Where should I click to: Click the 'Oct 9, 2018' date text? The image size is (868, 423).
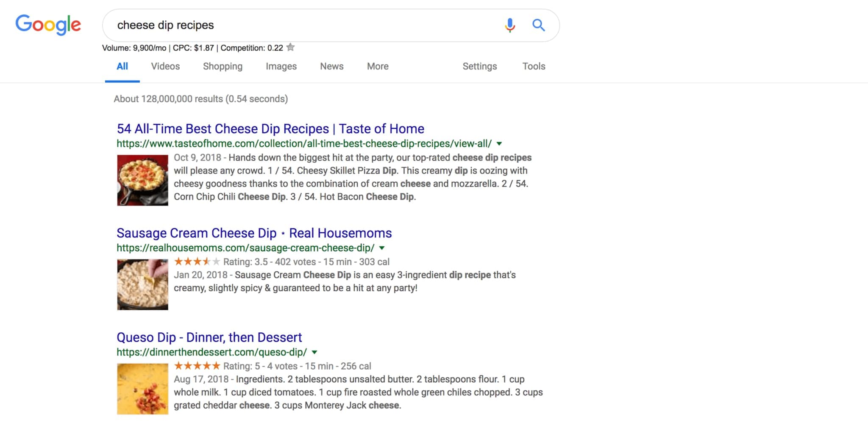click(x=198, y=158)
